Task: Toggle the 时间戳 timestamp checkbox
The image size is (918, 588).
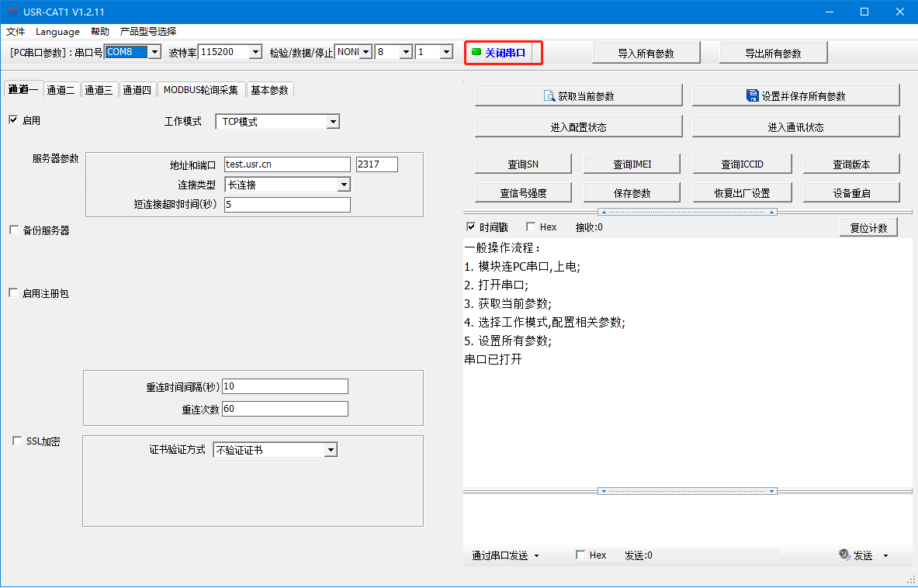Action: pyautogui.click(x=471, y=227)
